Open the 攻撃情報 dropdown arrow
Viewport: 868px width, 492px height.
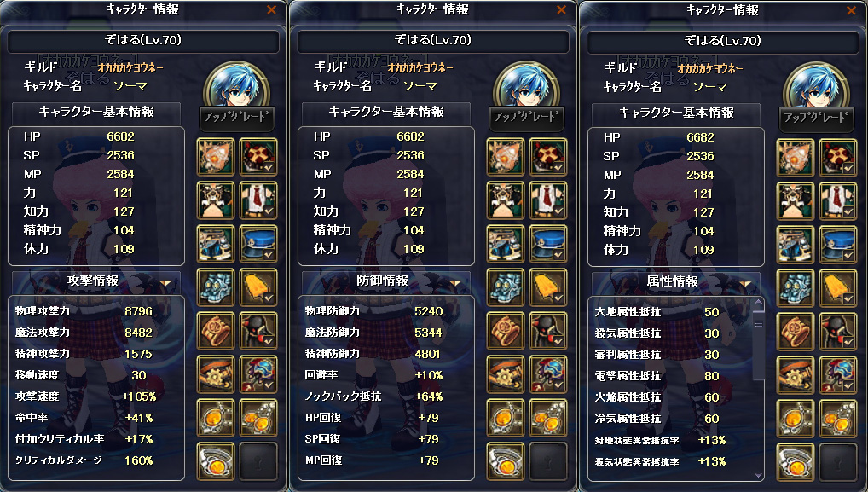point(165,283)
